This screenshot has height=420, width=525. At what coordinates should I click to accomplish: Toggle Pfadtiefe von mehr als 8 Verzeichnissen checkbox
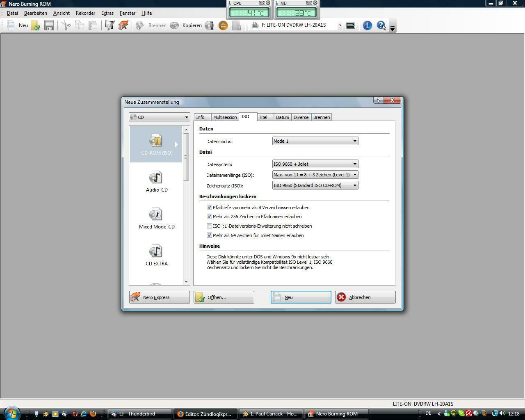[x=209, y=208]
